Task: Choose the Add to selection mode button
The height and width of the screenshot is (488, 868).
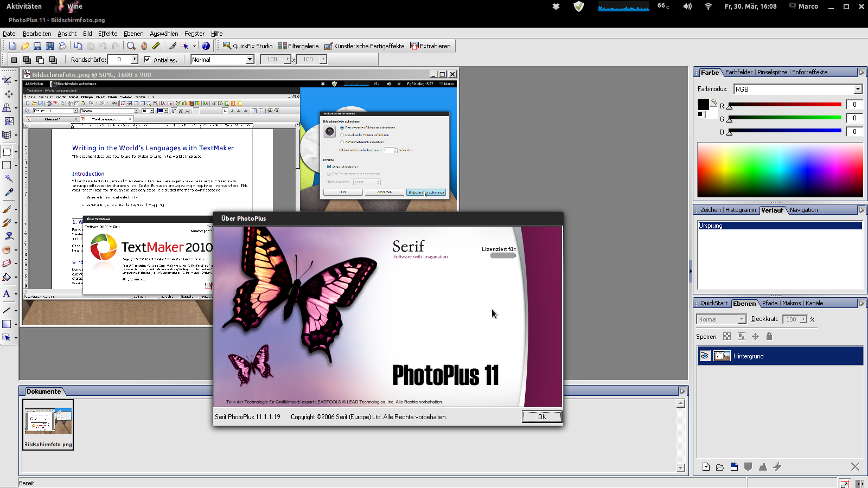Action: tap(27, 60)
